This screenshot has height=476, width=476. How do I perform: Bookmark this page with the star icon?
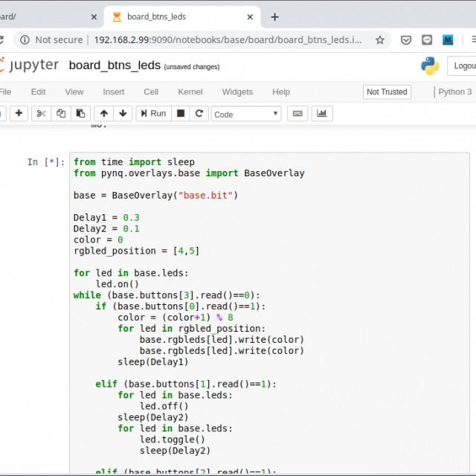pos(380,40)
